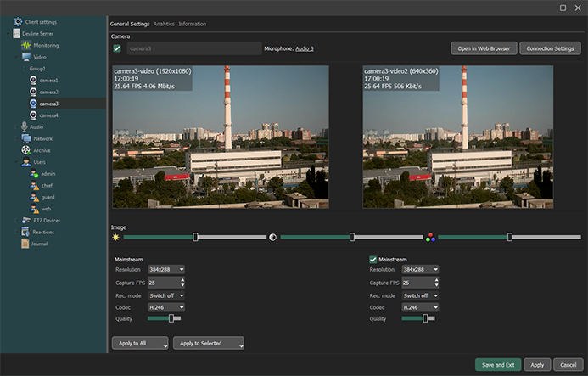The height and width of the screenshot is (376, 588).
Task: Adjust left Mainstream Quality slider
Action: [x=171, y=318]
